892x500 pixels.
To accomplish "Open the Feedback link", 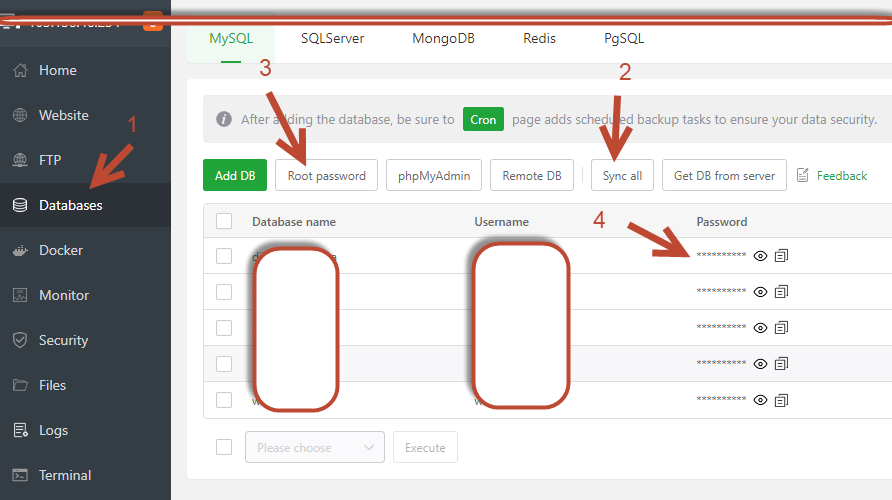I will pyautogui.click(x=842, y=176).
